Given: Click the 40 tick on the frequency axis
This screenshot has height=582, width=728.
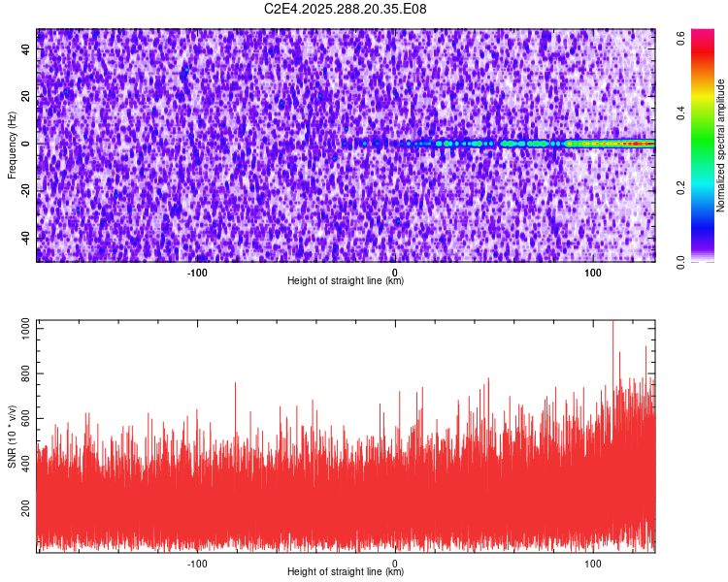Looking at the screenshot, I should click(26, 50).
